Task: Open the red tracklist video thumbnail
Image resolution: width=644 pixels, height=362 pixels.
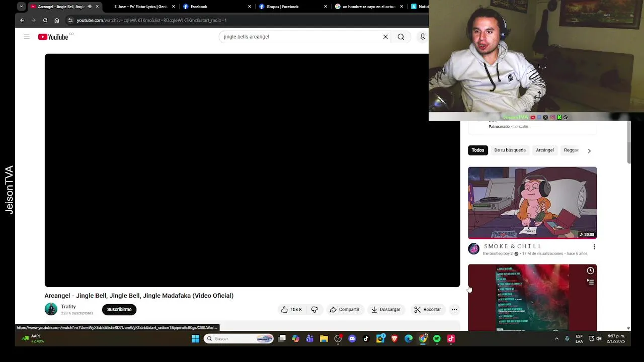Action: (x=532, y=297)
